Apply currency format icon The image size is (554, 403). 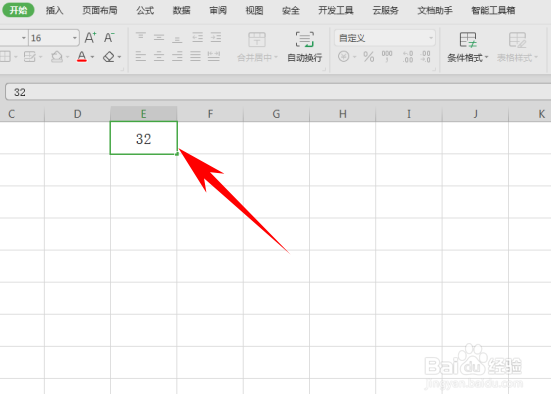pos(344,57)
